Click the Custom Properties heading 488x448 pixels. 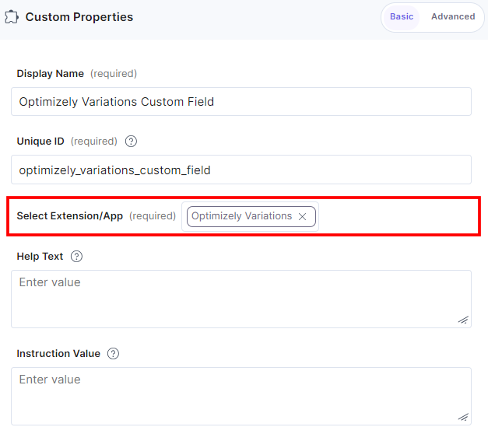(x=79, y=17)
